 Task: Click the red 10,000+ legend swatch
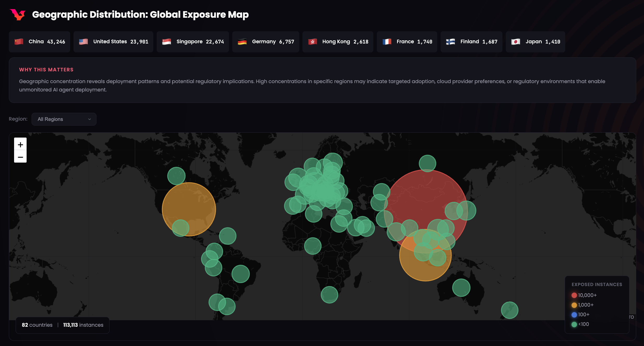click(574, 295)
